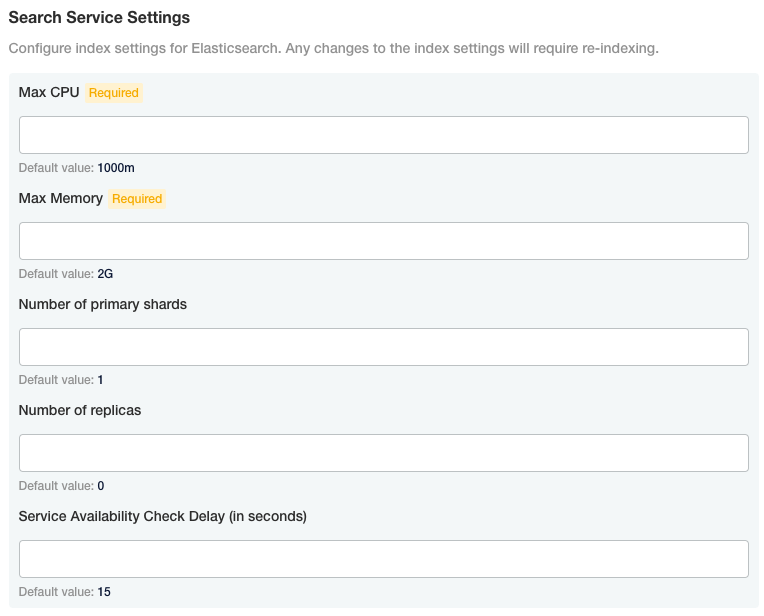Viewport: 764px width, 616px height.
Task: Click the Max CPU label
Action: pos(49,92)
